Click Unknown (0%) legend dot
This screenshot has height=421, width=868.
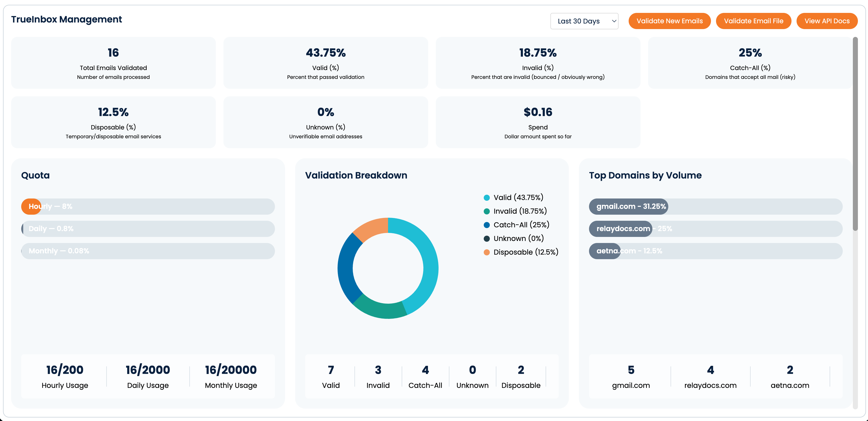pyautogui.click(x=487, y=239)
